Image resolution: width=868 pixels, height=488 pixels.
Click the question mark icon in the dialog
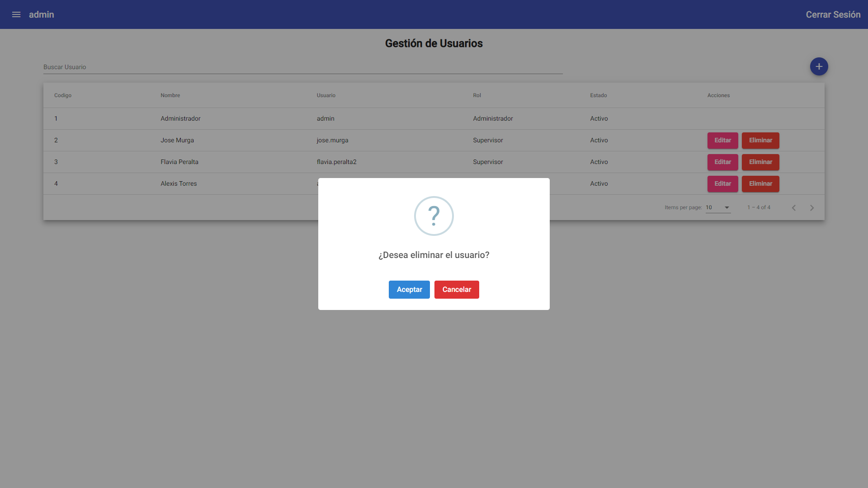[434, 216]
